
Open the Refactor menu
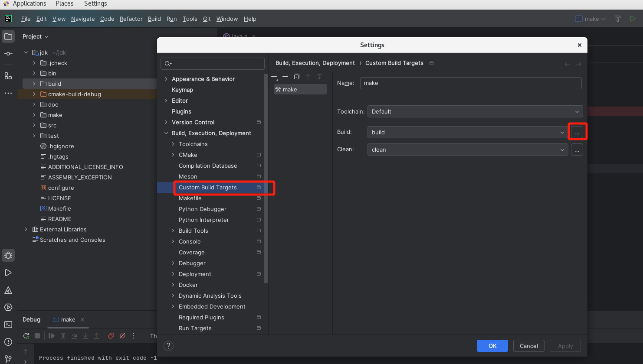click(x=131, y=19)
